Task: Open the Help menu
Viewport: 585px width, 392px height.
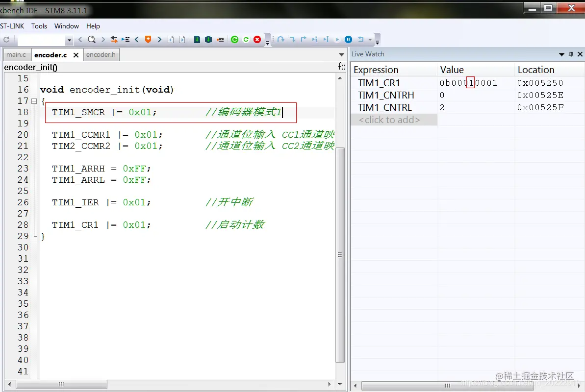Action: pos(93,26)
